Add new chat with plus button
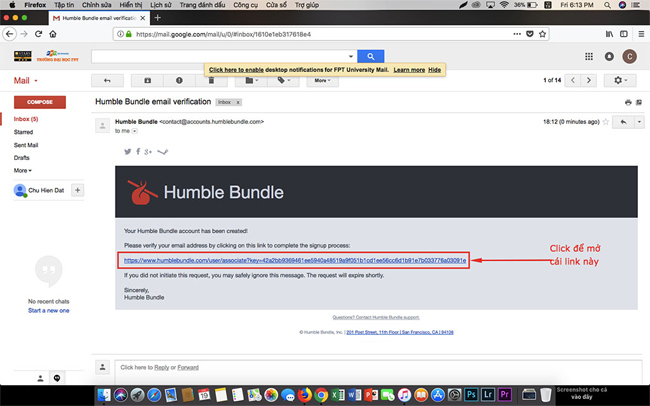The width and height of the screenshot is (650, 406). [x=78, y=190]
